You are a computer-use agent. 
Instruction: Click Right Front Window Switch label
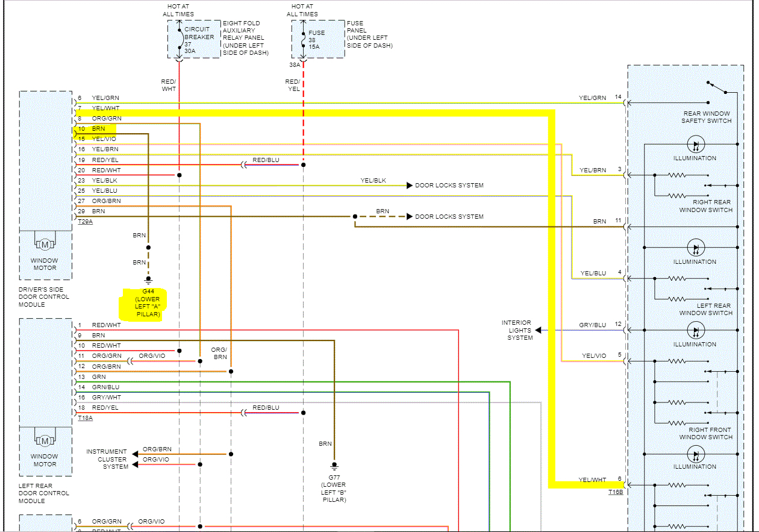click(x=705, y=434)
